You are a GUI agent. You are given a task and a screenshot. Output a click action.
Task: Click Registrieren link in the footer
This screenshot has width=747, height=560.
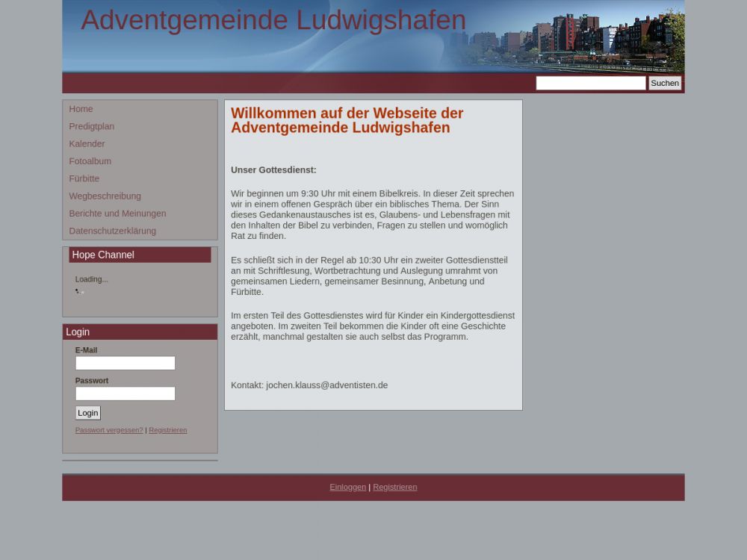395,487
